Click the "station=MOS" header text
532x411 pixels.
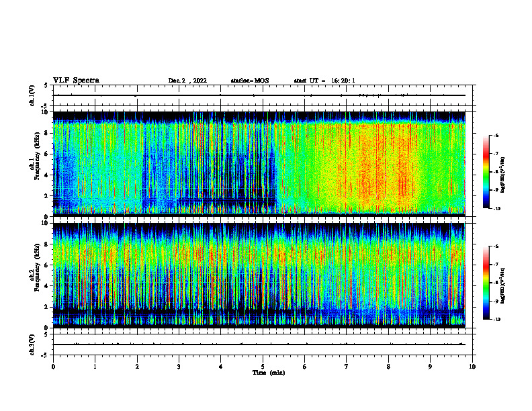click(250, 81)
